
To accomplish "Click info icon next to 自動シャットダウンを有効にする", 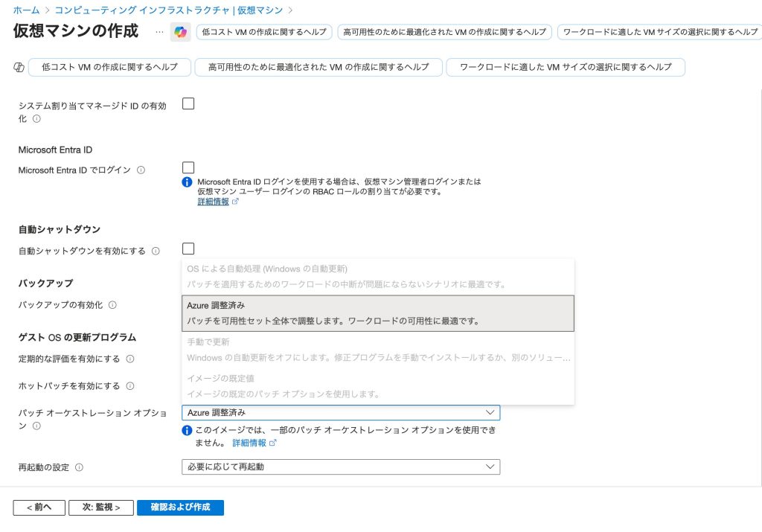I will [156, 251].
